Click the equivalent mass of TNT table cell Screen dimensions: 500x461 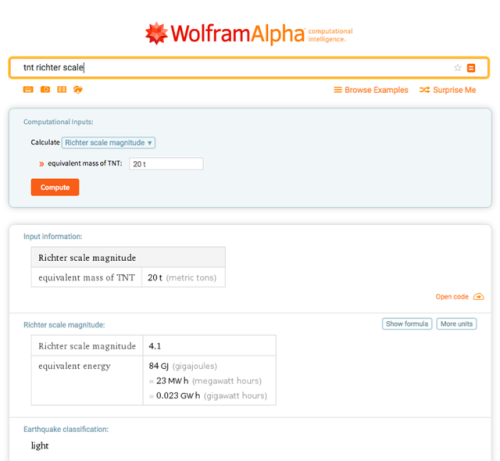tap(87, 277)
